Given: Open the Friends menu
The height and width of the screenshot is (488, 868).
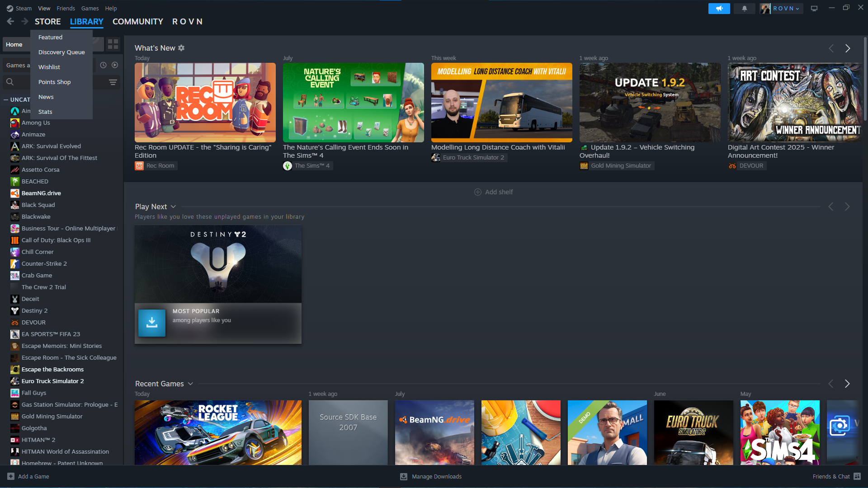Looking at the screenshot, I should (66, 8).
